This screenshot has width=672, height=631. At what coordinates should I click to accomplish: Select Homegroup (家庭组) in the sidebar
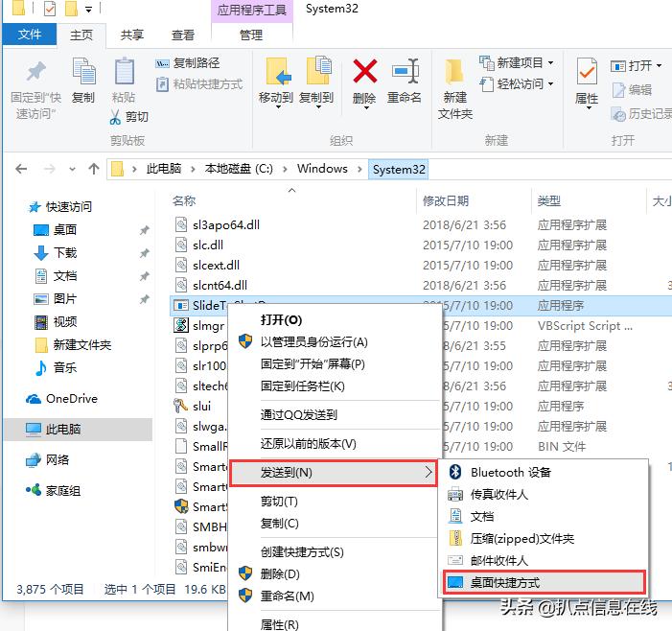click(x=53, y=490)
